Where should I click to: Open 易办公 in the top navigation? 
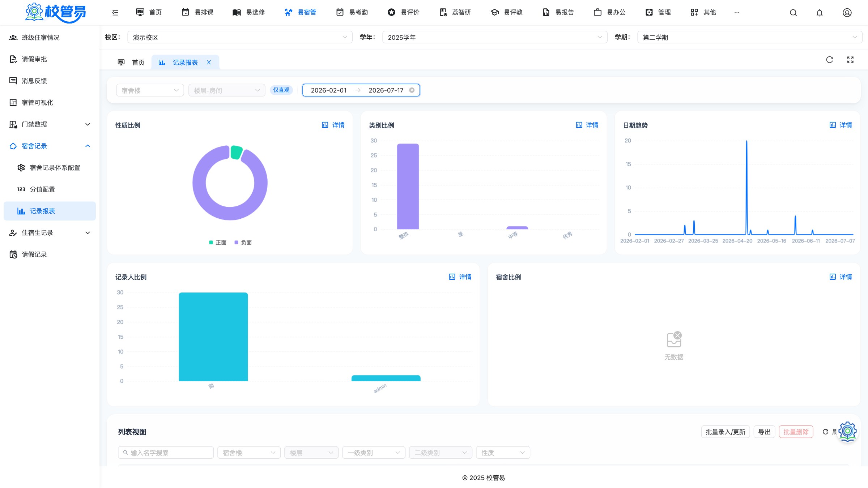point(610,12)
